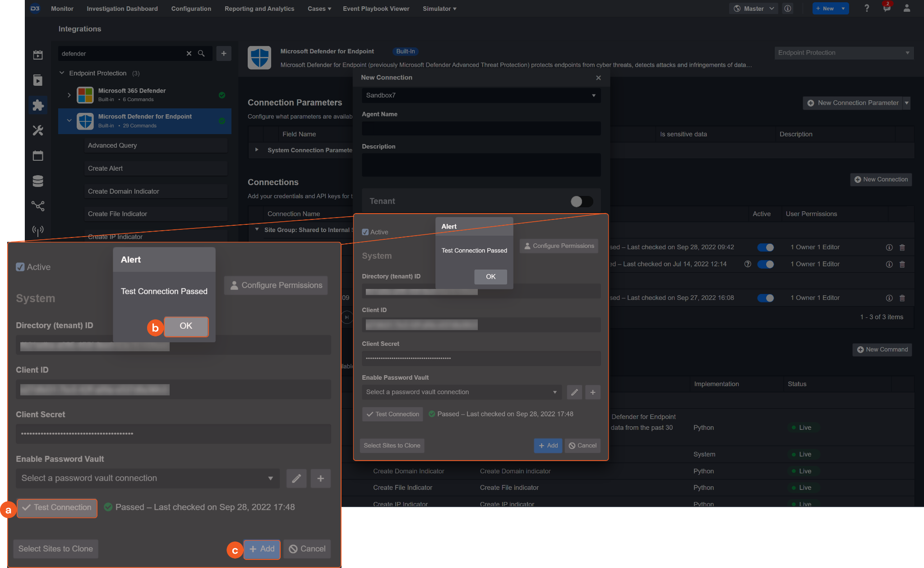Screen dimensions: 924x568
Task: Uncheck the Active checkbox in New Connection
Action: [365, 232]
